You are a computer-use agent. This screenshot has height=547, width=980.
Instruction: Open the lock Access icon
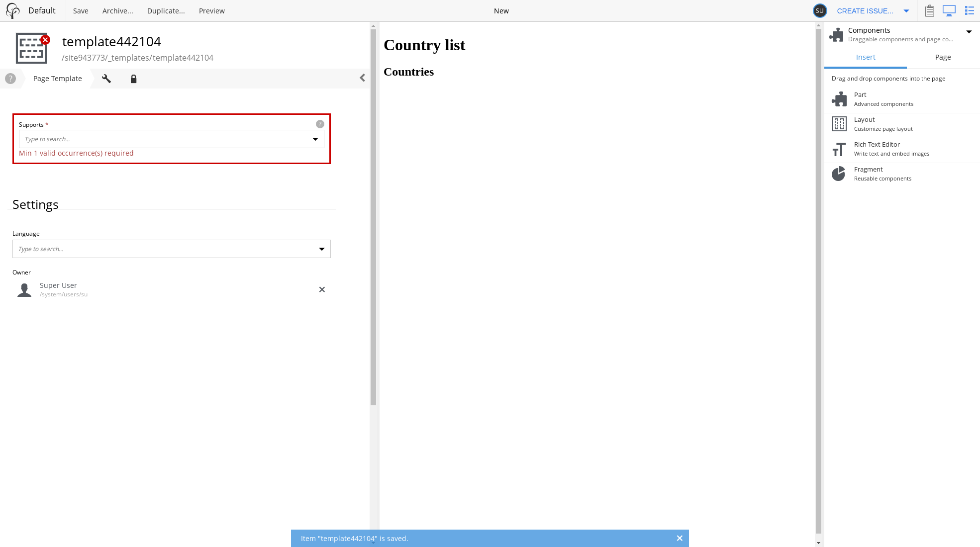coord(133,79)
